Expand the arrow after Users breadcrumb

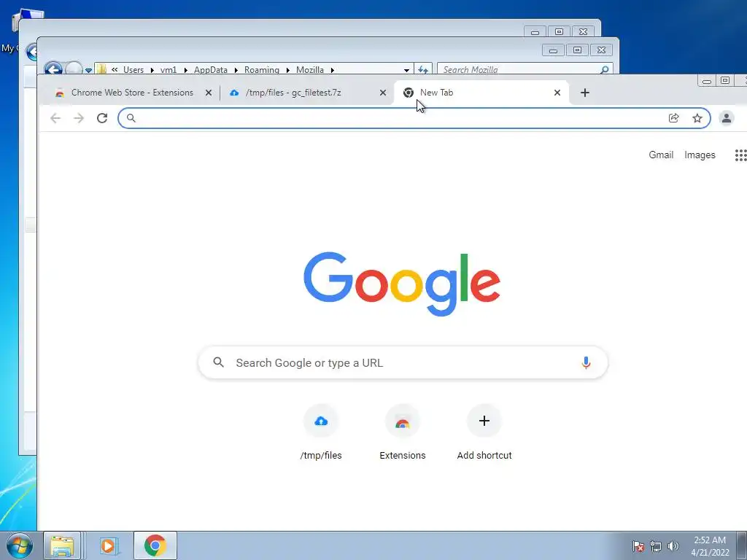152,70
